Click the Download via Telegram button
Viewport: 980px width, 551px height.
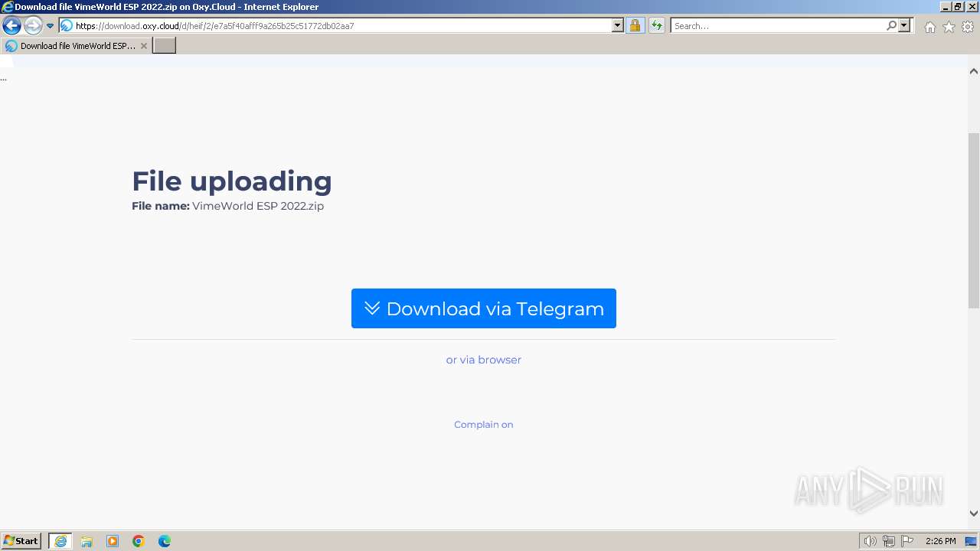point(484,308)
